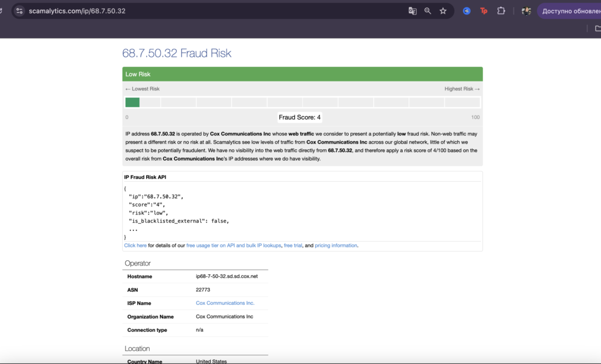Select hostname ip68-7-50-32.sd.sd.cox.net value

(x=227, y=276)
